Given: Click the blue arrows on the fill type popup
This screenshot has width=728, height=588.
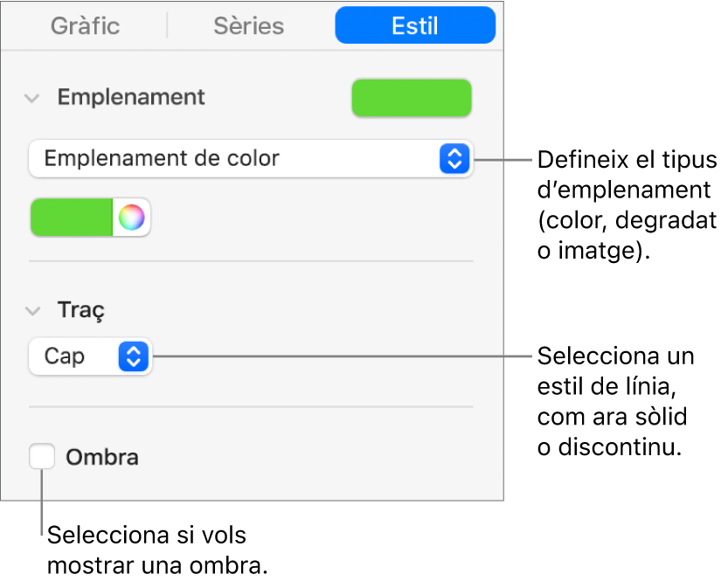Looking at the screenshot, I should 454,159.
